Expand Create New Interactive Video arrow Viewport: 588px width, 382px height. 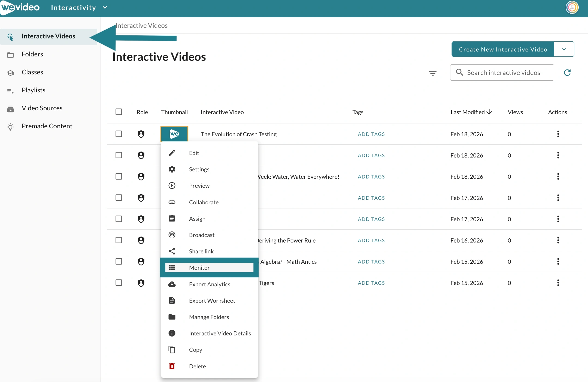pyautogui.click(x=564, y=49)
